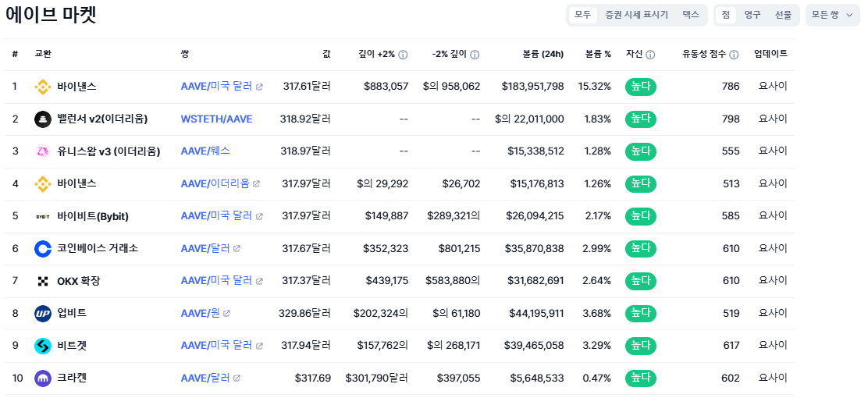The height and width of the screenshot is (398, 868).
Task: Click external link icon on OKX row pair
Action: coord(259,281)
